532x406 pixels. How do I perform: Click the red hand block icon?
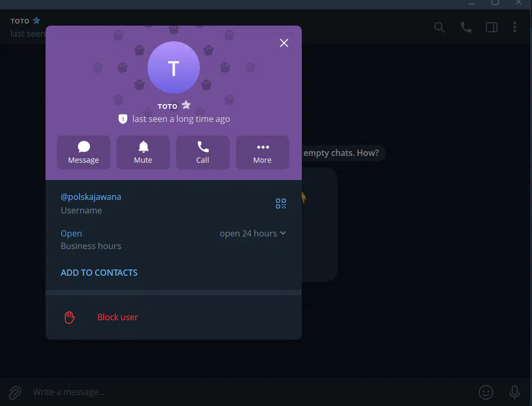(x=70, y=317)
